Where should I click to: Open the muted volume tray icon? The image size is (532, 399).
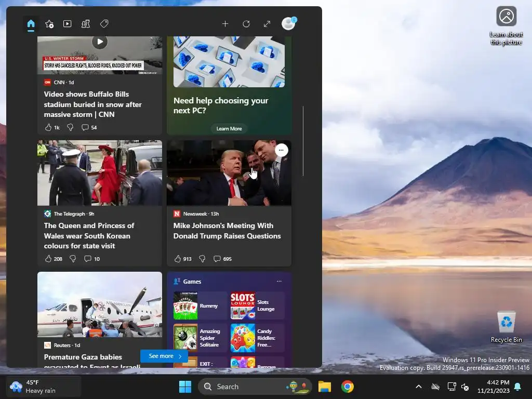465,387
